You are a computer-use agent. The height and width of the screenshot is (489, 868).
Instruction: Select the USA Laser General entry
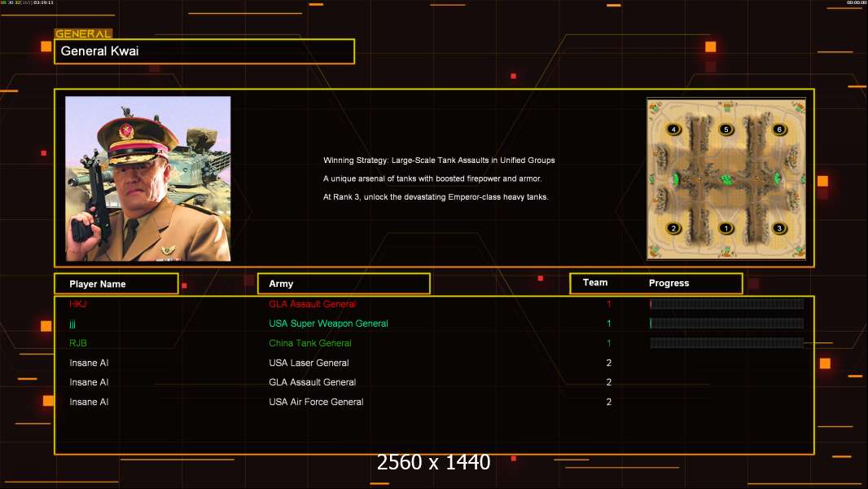tap(309, 363)
